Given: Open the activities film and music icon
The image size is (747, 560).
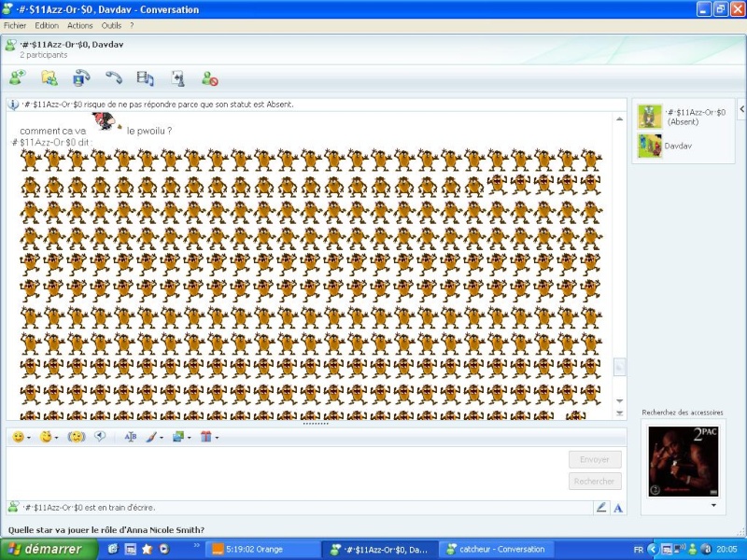Looking at the screenshot, I should point(146,78).
